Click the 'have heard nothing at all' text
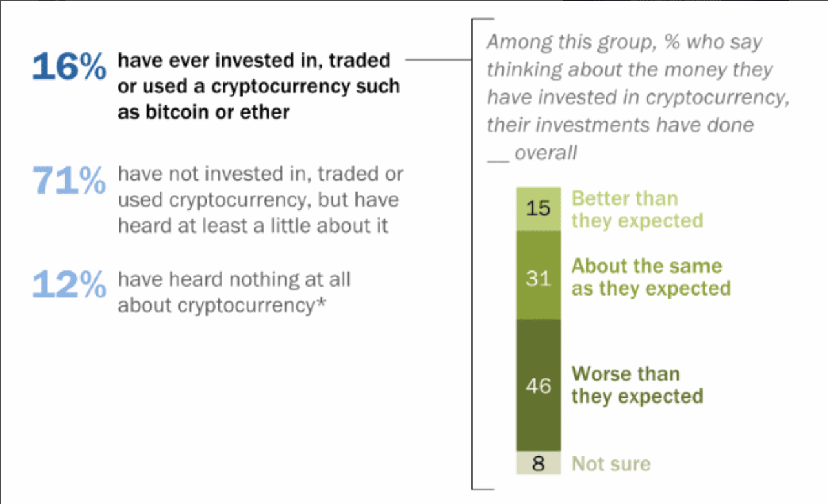828x504 pixels. click(x=234, y=279)
